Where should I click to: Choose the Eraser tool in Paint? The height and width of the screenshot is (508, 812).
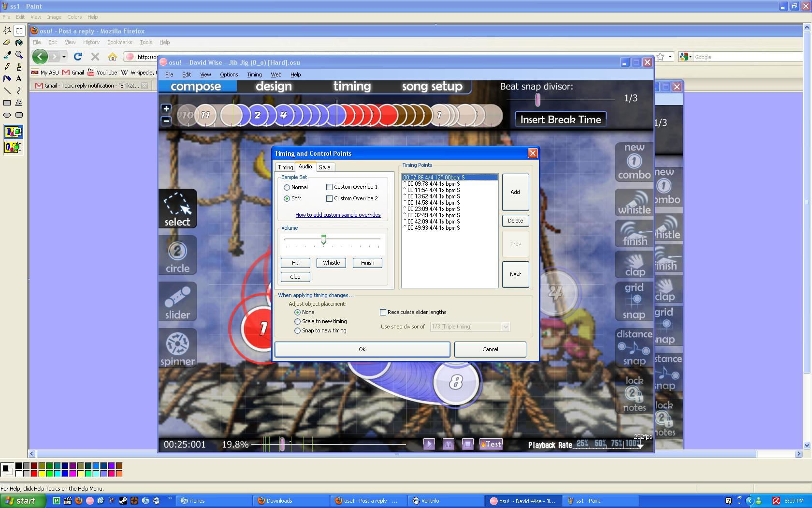tap(7, 43)
